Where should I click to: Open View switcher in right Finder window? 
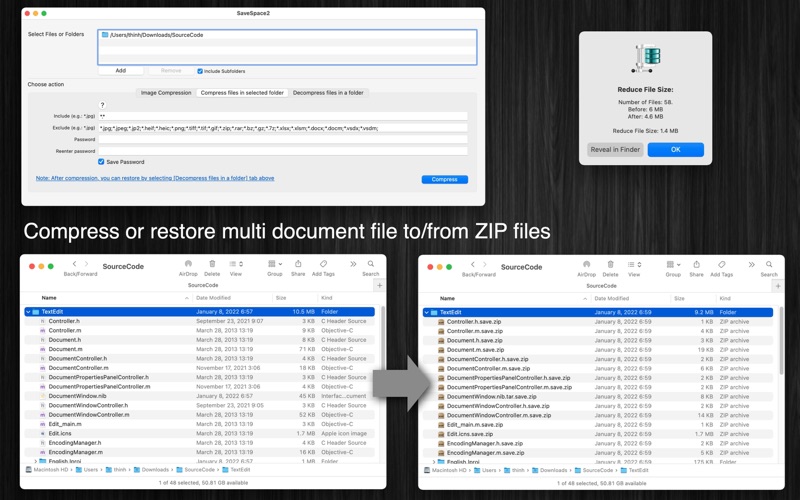click(x=634, y=264)
